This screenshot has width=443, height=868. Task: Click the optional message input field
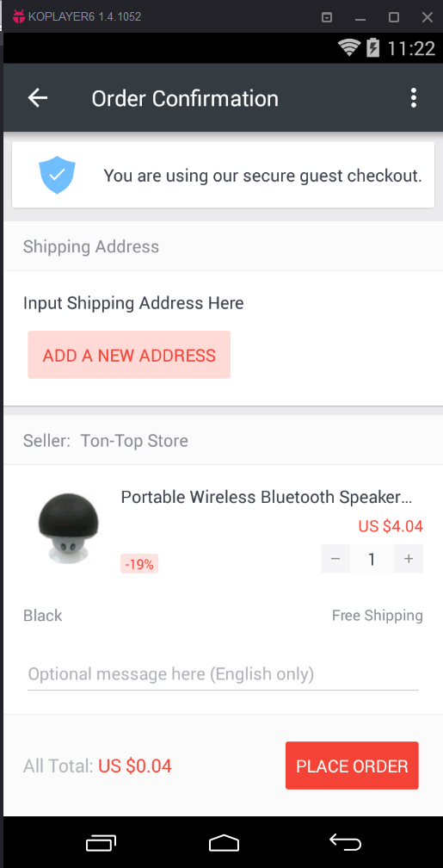pos(223,674)
